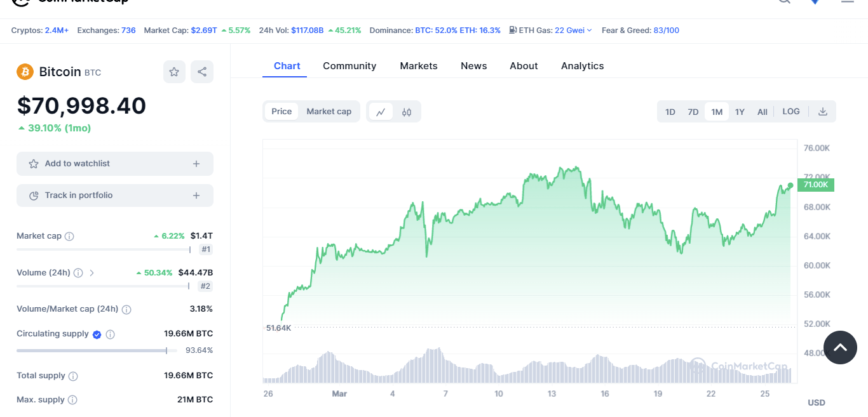Select the Price chart toggle
868x417 pixels.
281,112
